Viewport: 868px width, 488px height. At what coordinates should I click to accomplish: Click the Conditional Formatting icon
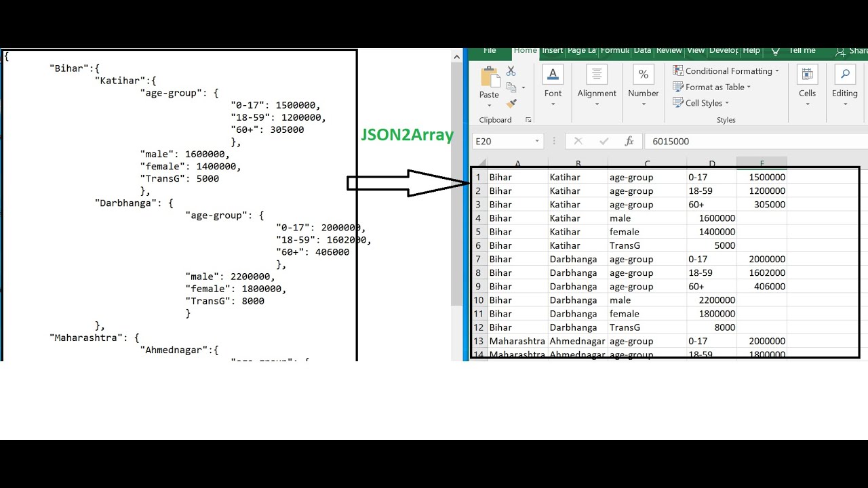[677, 70]
